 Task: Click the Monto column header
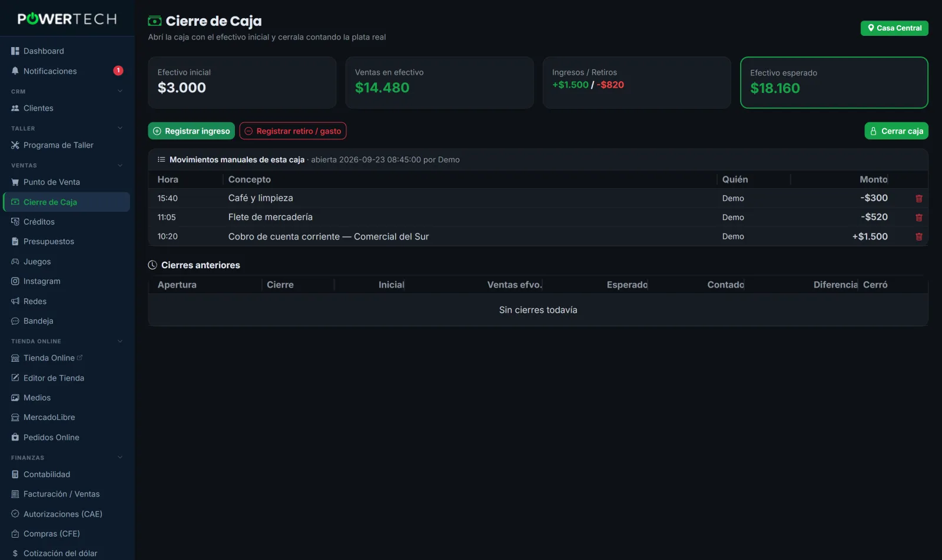point(873,179)
